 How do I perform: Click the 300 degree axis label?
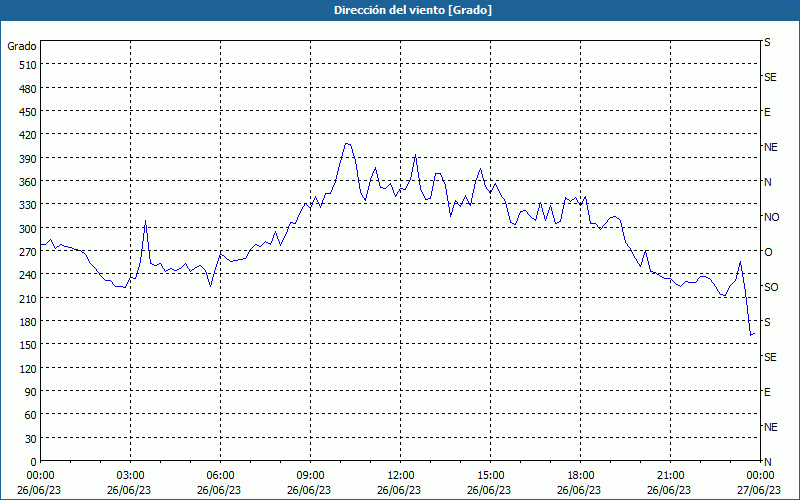tap(29, 229)
